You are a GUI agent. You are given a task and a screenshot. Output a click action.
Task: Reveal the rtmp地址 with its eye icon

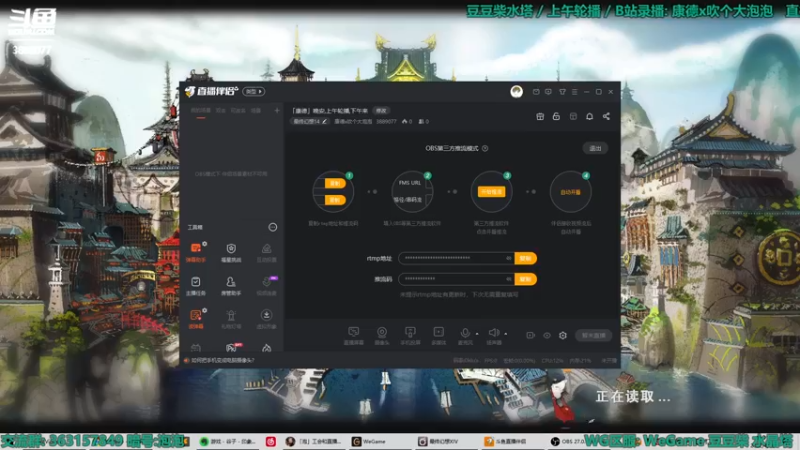click(x=508, y=258)
